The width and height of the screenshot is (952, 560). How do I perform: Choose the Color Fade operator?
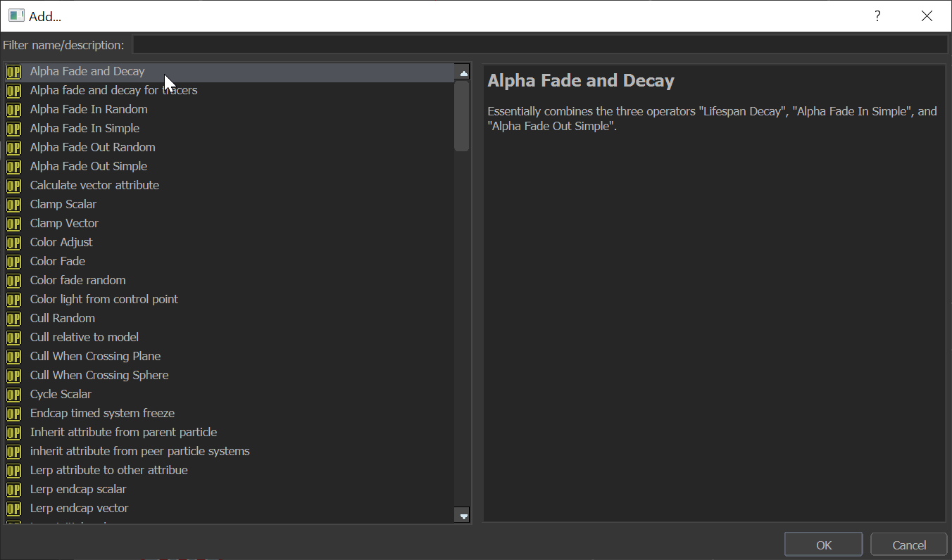point(230,262)
